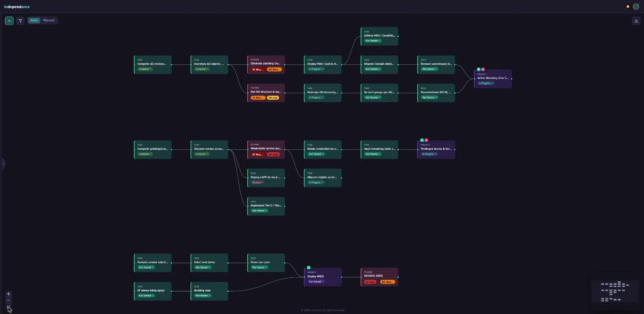Open status dropdown on Rotate credentials task

(316, 154)
